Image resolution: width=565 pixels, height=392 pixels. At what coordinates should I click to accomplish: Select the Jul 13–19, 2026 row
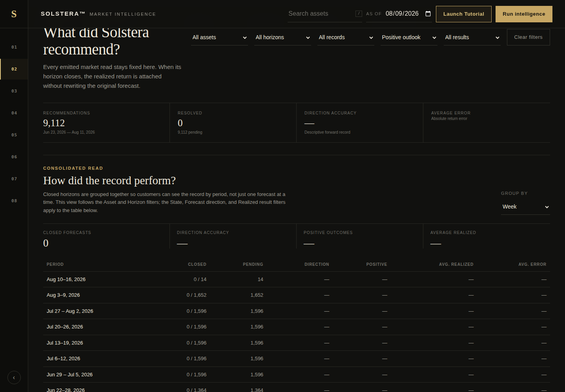pyautogui.click(x=297, y=343)
